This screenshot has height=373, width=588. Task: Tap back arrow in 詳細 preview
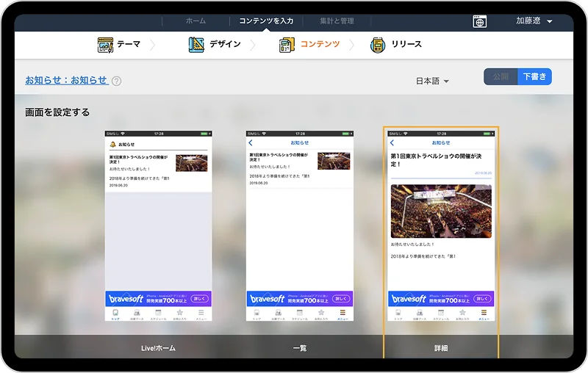tap(392, 142)
